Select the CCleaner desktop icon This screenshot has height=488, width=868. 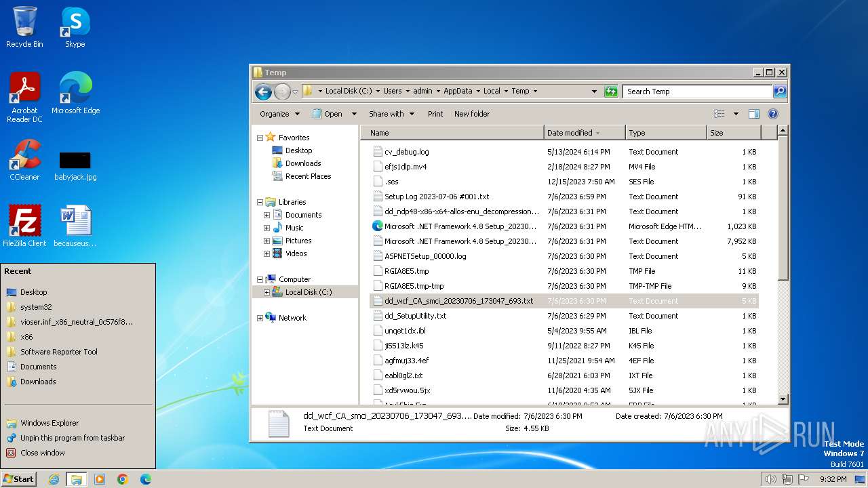point(24,160)
